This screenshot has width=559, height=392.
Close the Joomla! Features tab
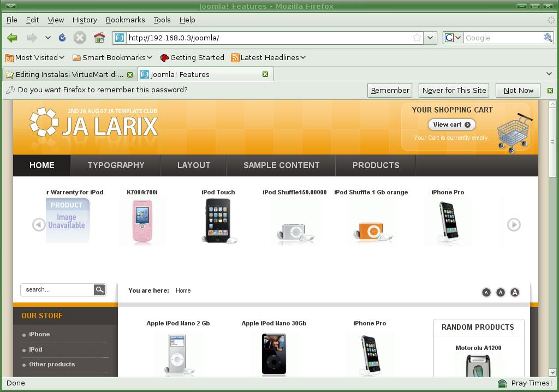pos(265,74)
